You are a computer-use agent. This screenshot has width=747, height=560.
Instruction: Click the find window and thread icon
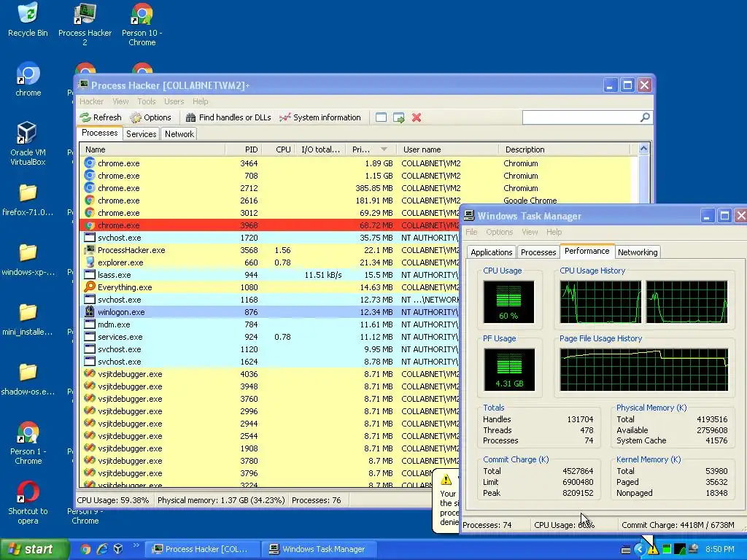point(399,117)
